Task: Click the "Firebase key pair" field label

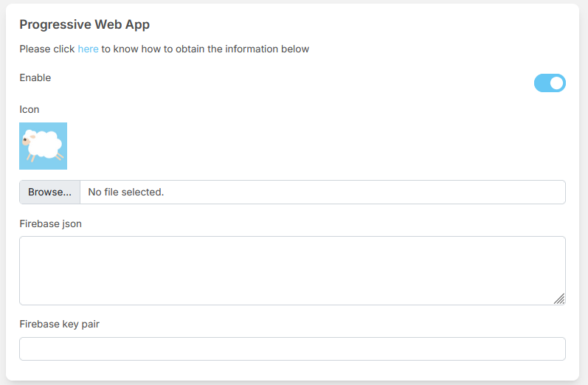Action: (x=59, y=324)
